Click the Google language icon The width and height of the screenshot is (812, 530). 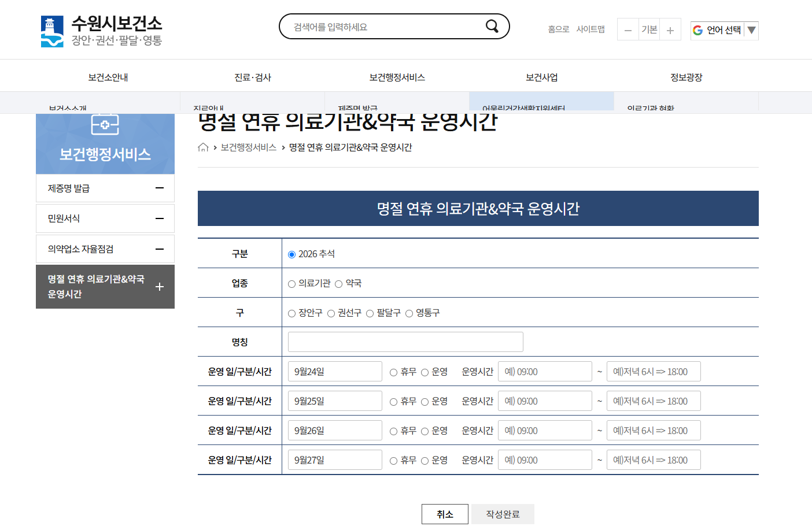[698, 30]
